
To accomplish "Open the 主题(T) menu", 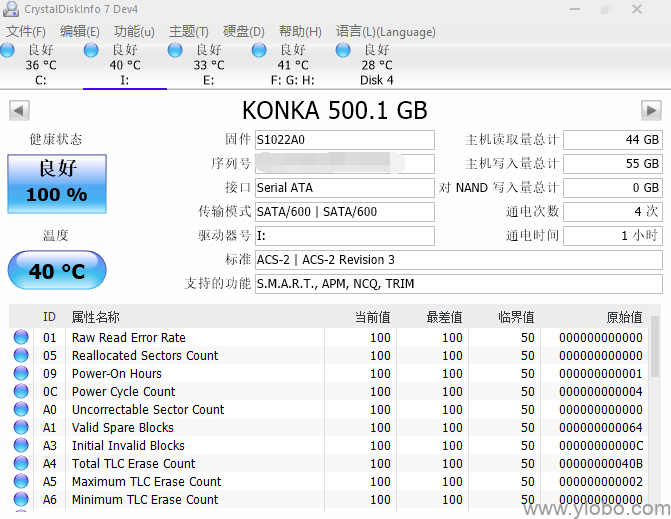I will tap(189, 32).
